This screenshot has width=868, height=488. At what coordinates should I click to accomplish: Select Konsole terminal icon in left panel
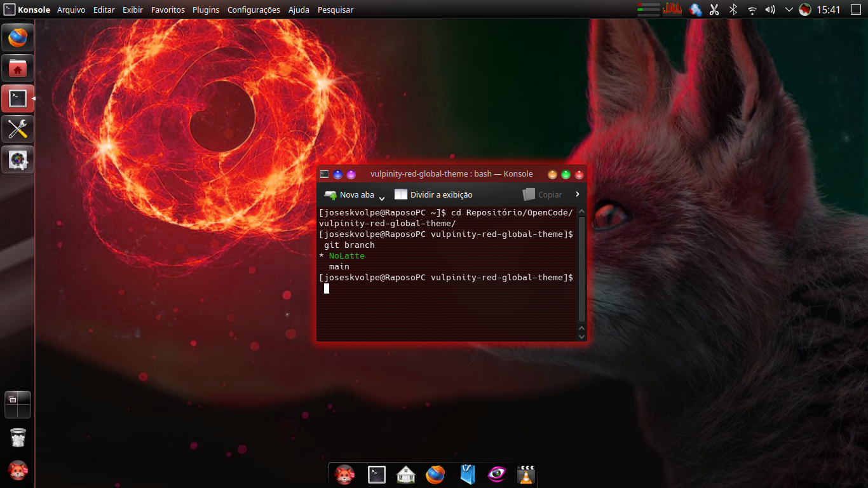click(x=18, y=98)
